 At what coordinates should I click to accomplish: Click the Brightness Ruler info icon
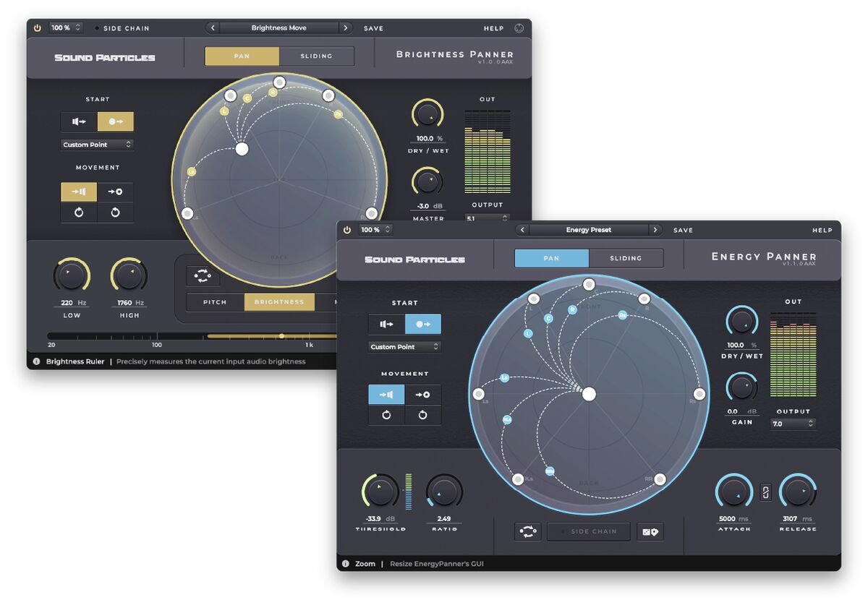(36, 361)
